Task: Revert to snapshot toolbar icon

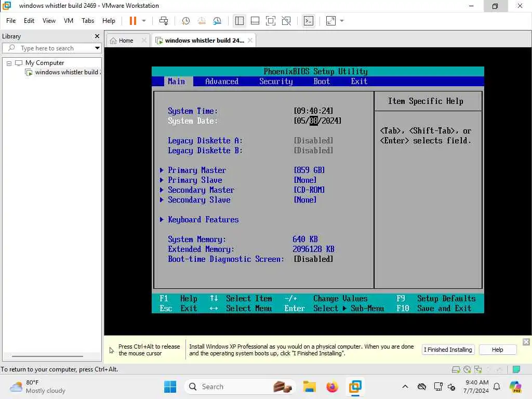Action: click(x=202, y=21)
